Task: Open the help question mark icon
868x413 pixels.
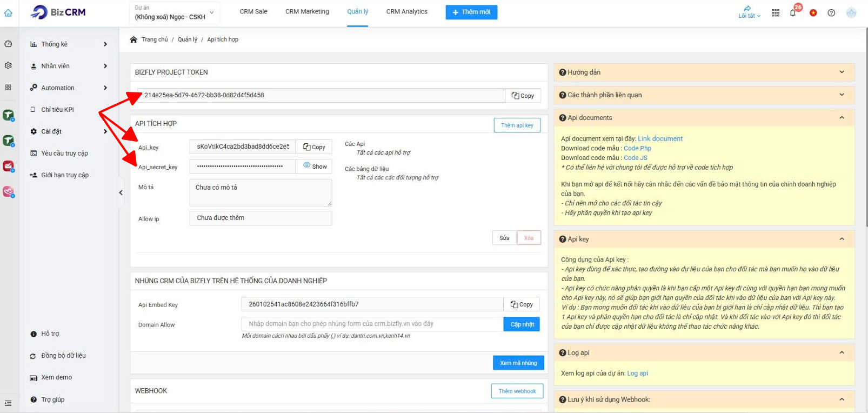Action: pos(831,13)
